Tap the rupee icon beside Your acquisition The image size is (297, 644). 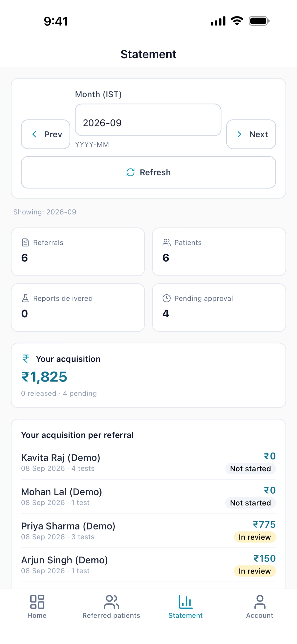(x=26, y=359)
